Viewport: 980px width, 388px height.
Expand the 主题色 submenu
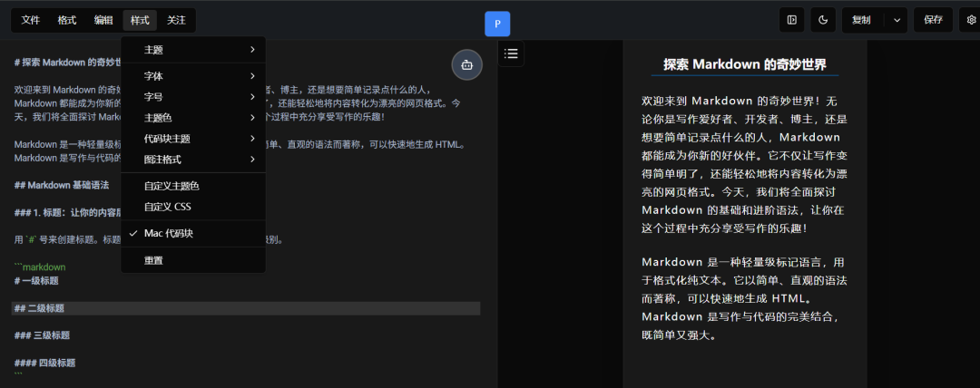(193, 118)
